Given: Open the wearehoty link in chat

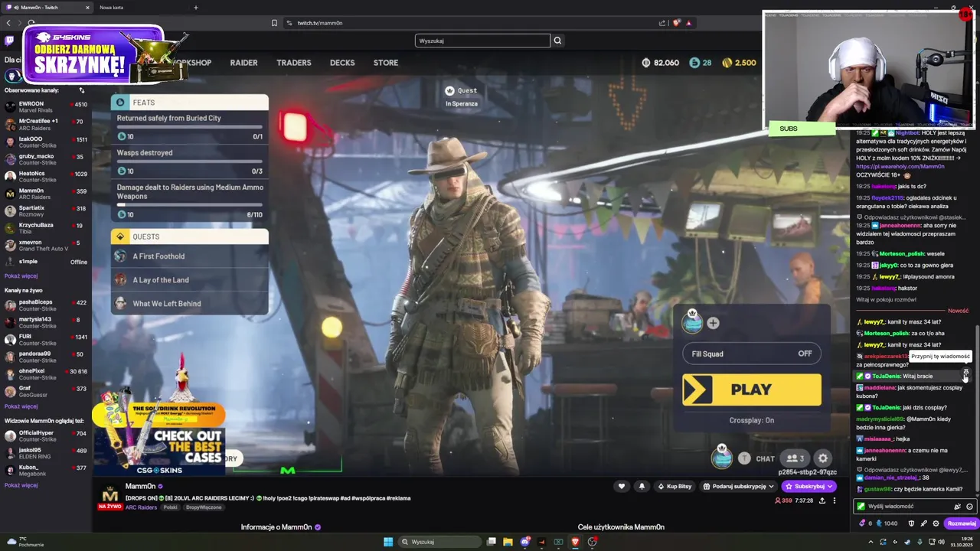Looking at the screenshot, I should click(x=900, y=166).
